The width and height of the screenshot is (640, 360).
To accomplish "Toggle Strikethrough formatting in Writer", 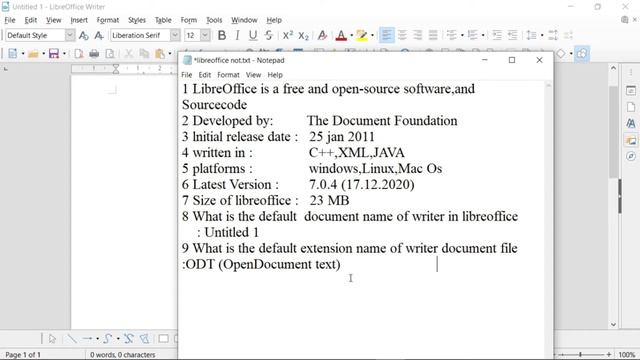I will click(268, 36).
